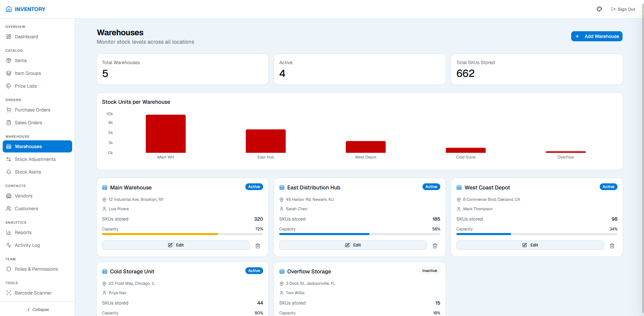Click Main Warehouse capacity progress bar
Image resolution: width=644 pixels, height=316 pixels.
coord(183,234)
